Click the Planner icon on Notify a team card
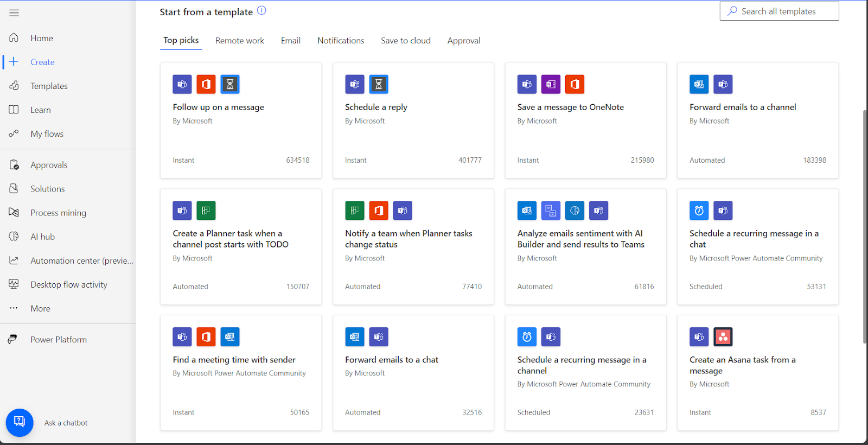Image resolution: width=868 pixels, height=445 pixels. coord(355,211)
